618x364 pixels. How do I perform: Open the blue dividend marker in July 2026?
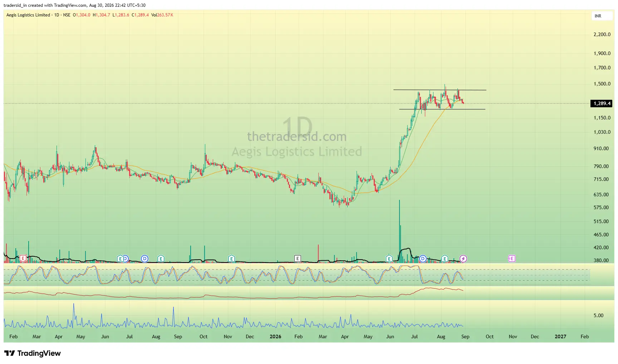tap(423, 259)
